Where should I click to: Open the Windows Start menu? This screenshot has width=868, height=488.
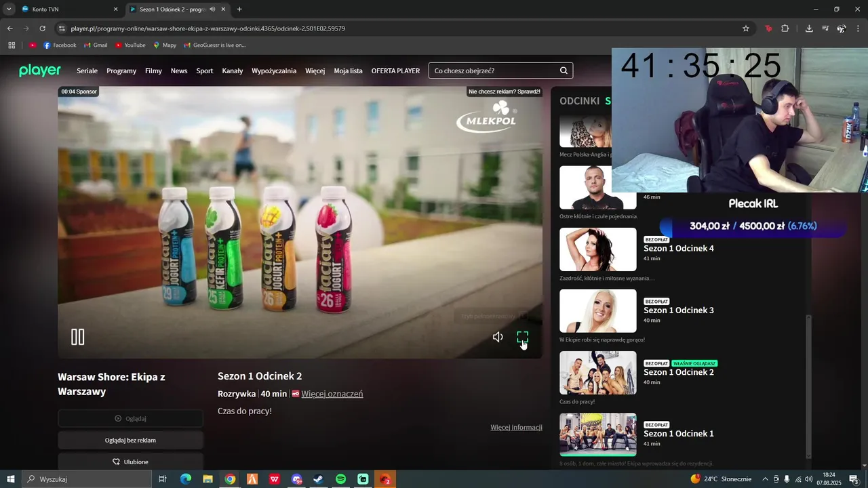10,479
